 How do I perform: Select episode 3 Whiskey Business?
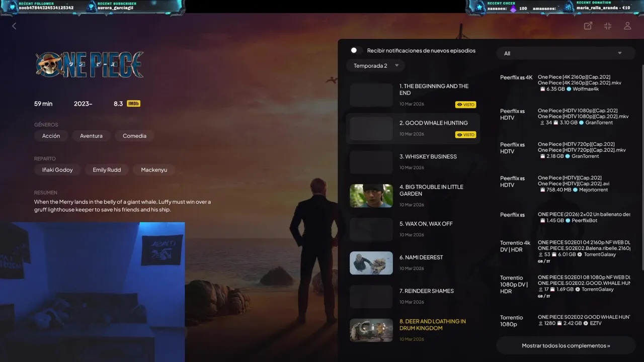pos(413,162)
